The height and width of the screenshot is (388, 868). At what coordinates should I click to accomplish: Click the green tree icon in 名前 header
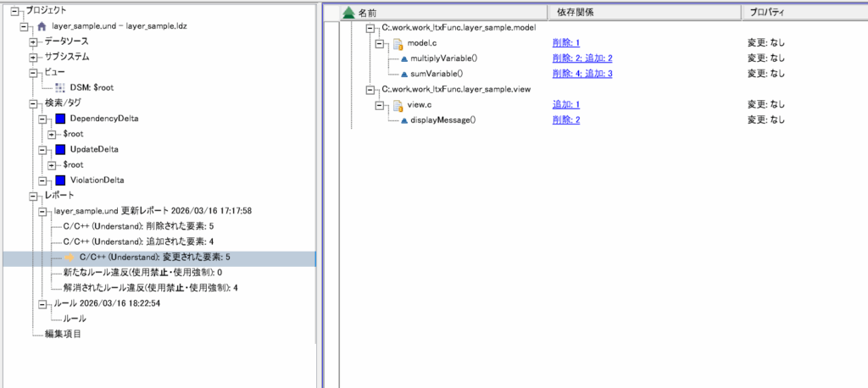348,13
